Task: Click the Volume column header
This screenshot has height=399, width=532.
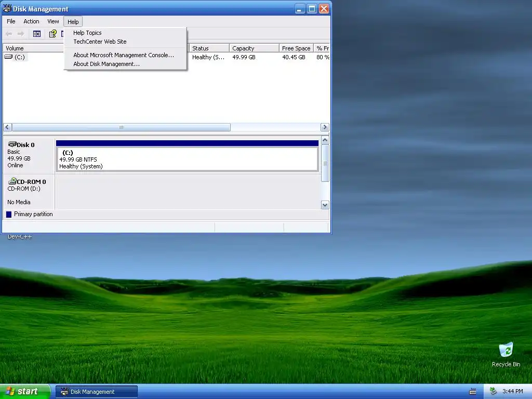Action: pyautogui.click(x=33, y=48)
